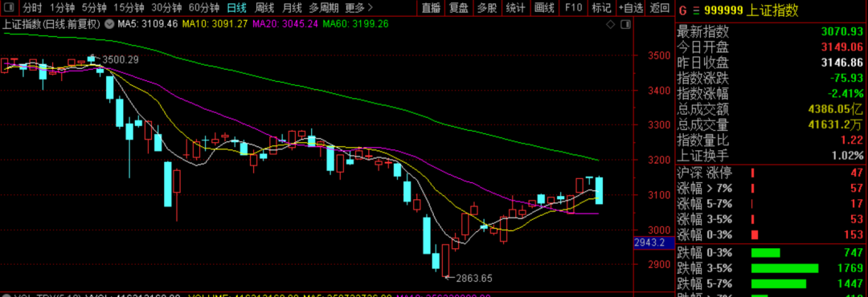This screenshot has width=868, height=297.
Task: Click the 涨幅 >7% count 57
Action: click(857, 188)
